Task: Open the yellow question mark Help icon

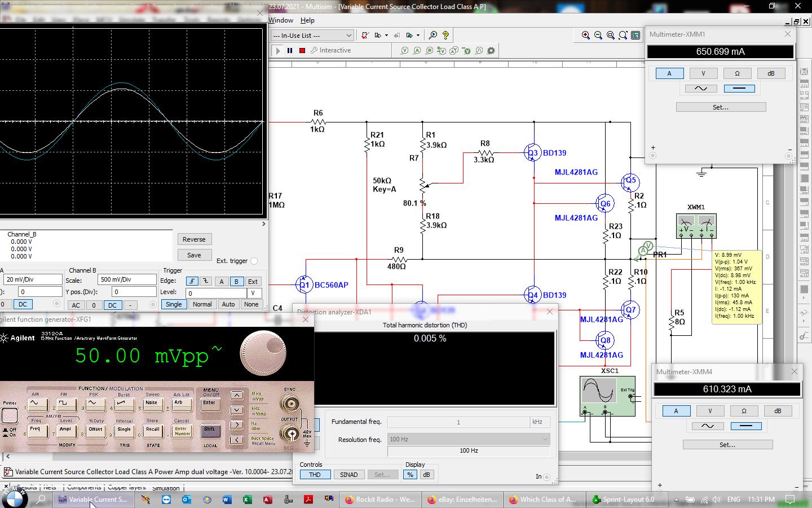Action: (x=445, y=35)
